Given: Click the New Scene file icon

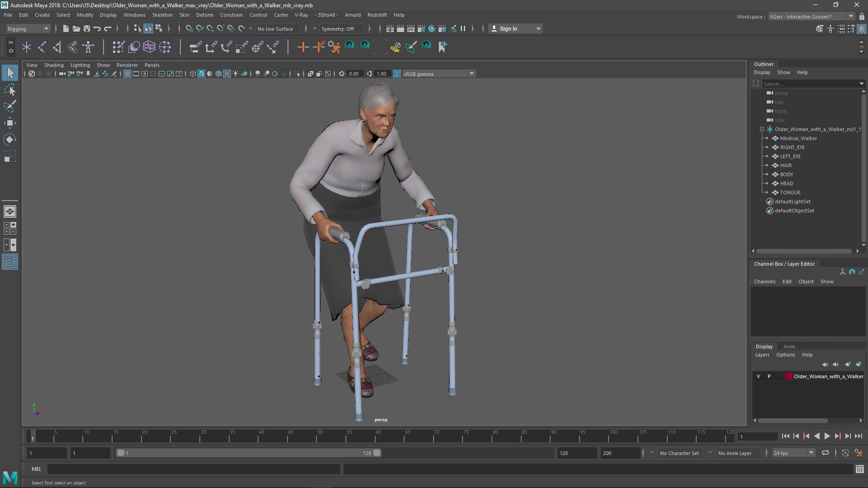Looking at the screenshot, I should pyautogui.click(x=66, y=28).
